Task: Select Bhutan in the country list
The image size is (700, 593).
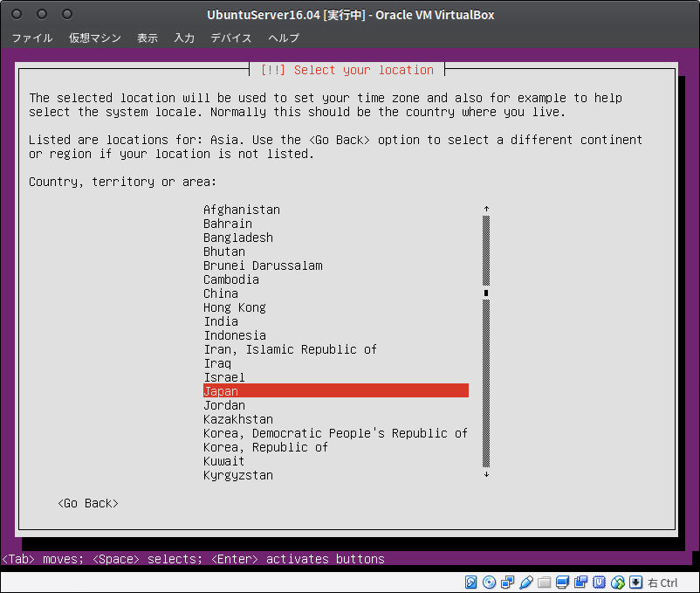Action: (x=336, y=252)
